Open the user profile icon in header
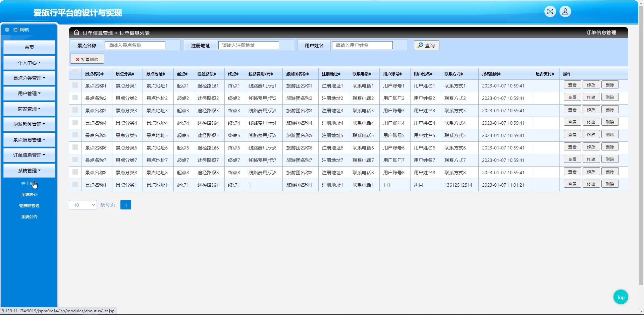The width and height of the screenshot is (644, 315). pyautogui.click(x=565, y=12)
